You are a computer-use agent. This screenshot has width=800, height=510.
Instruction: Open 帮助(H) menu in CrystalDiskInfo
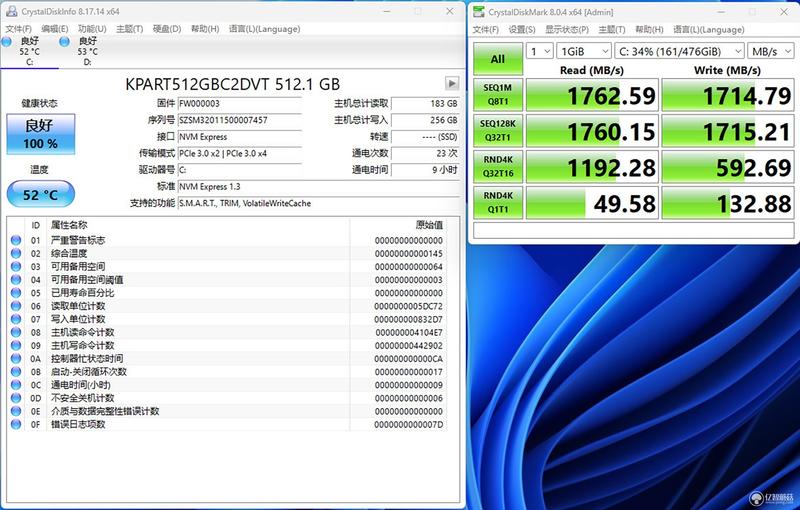(205, 29)
